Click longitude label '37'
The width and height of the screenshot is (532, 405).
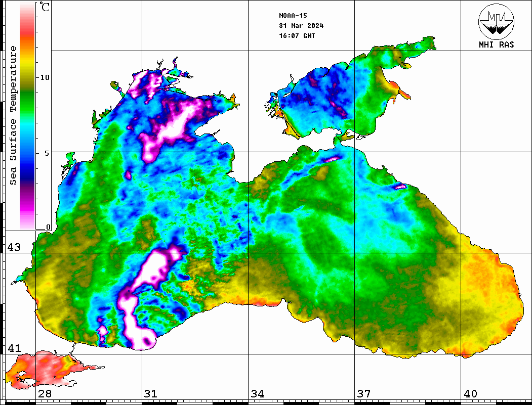coord(364,393)
